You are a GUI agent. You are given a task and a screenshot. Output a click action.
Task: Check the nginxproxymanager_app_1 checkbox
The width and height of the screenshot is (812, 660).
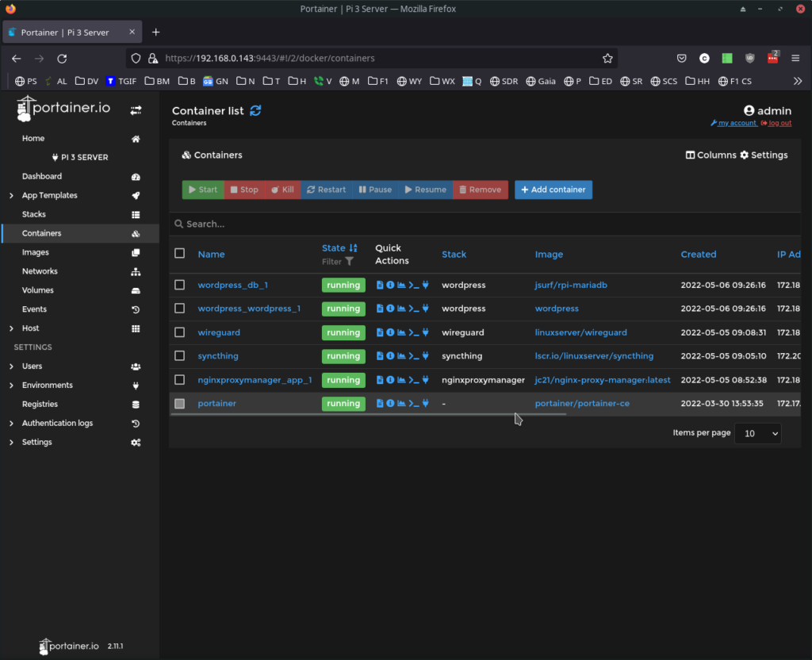[180, 380]
